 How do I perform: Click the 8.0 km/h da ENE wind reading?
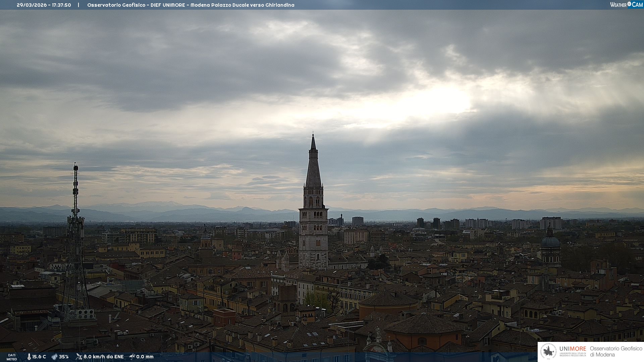point(103,357)
